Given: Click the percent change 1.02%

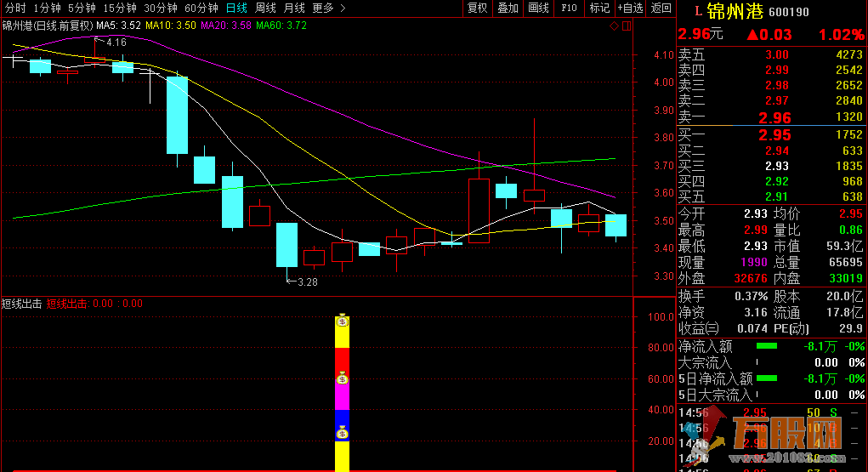Looking at the screenshot, I should click(841, 34).
